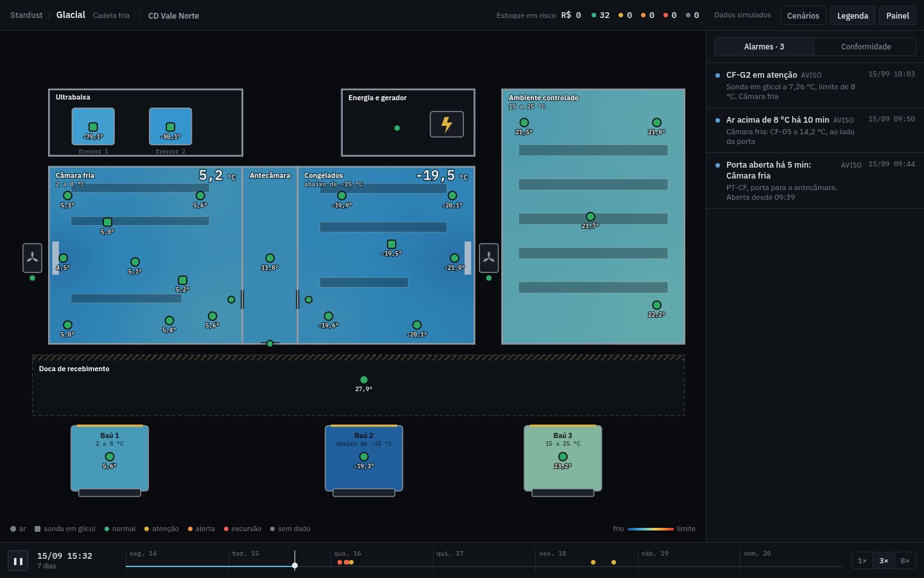924x578 pixels.
Task: Select Baú 1 sensor reading 5,6°
Action: pyautogui.click(x=110, y=457)
